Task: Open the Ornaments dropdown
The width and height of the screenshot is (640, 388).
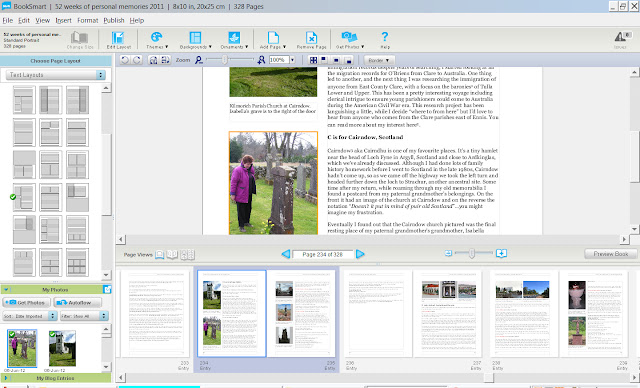Action: pos(234,40)
